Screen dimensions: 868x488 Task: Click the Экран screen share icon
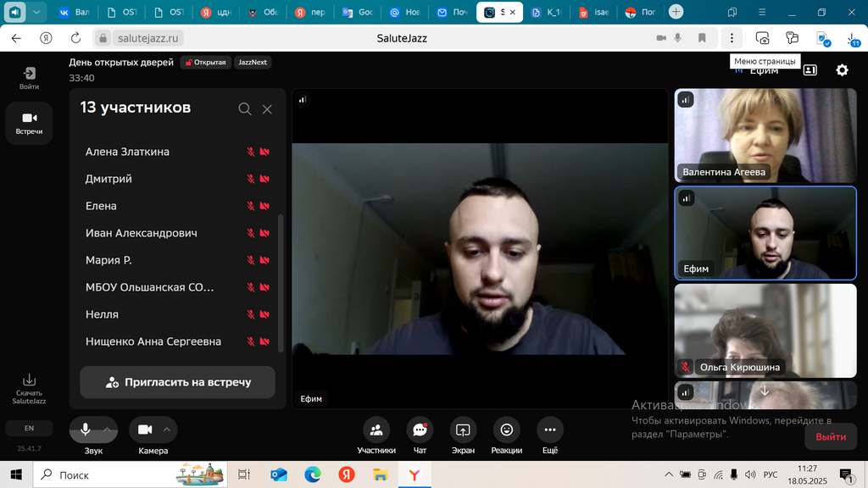click(x=463, y=430)
